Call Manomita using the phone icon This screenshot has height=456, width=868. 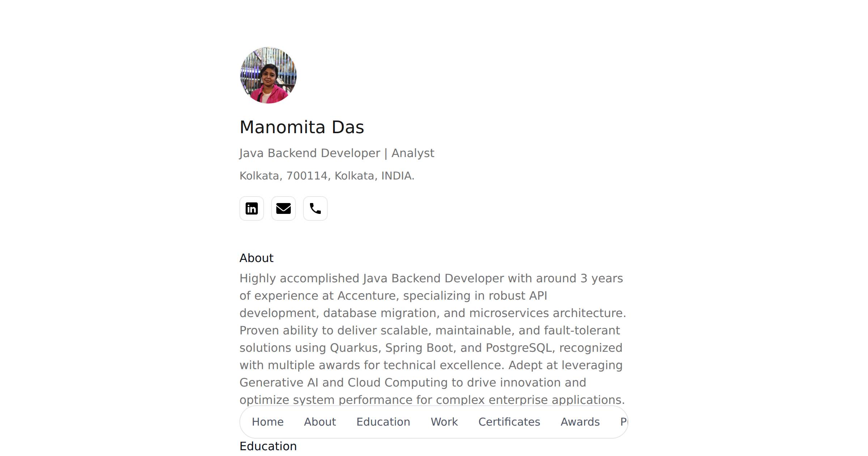click(315, 208)
